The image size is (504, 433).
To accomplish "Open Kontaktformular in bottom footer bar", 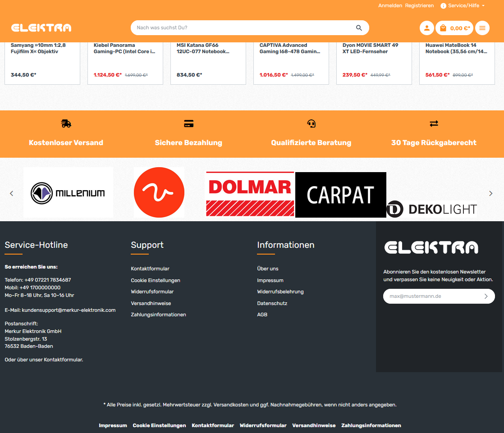I will (213, 425).
